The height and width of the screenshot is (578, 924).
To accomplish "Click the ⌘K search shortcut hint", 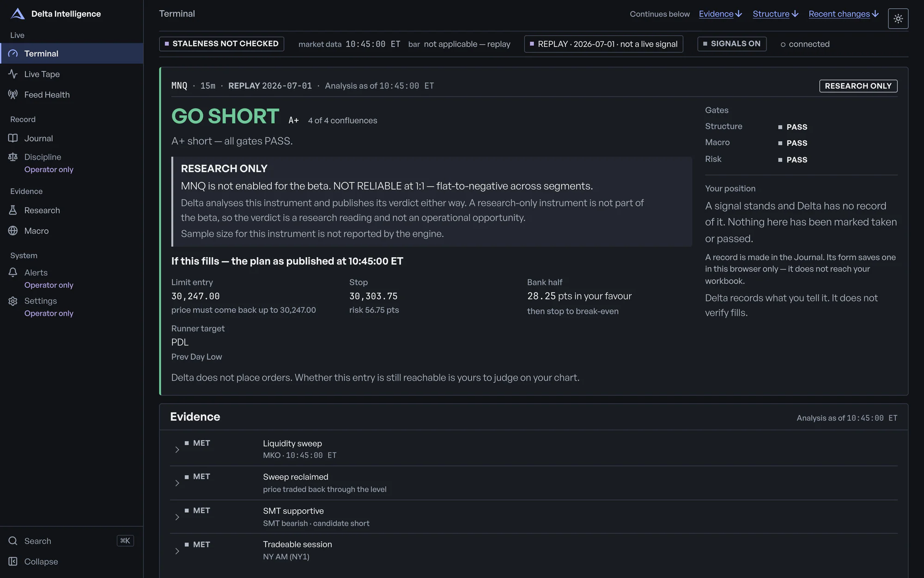I will pyautogui.click(x=125, y=541).
